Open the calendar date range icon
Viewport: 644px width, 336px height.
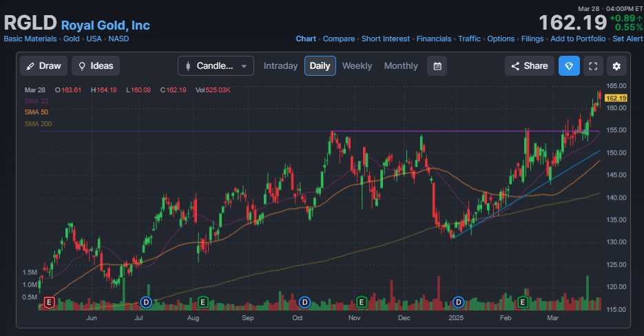(437, 65)
